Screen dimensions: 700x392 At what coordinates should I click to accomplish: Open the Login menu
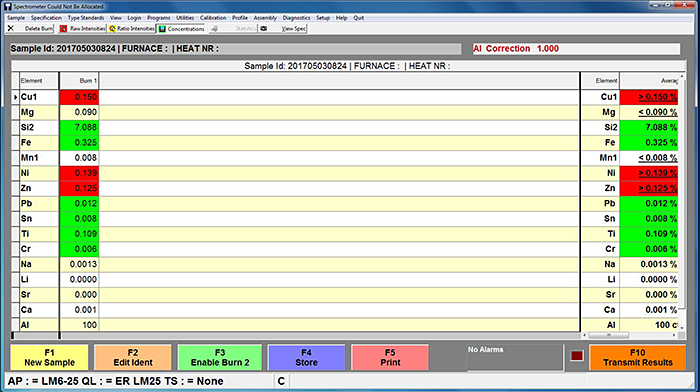click(x=134, y=18)
